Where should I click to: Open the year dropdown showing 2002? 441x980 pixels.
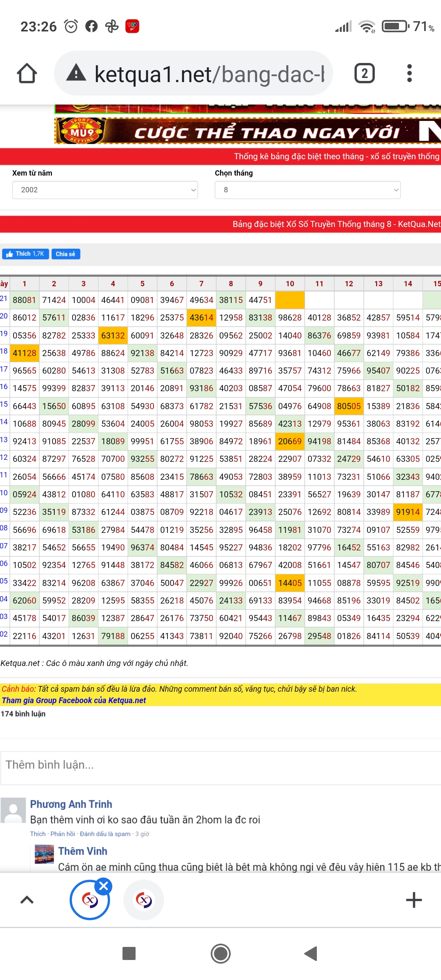[x=105, y=190]
